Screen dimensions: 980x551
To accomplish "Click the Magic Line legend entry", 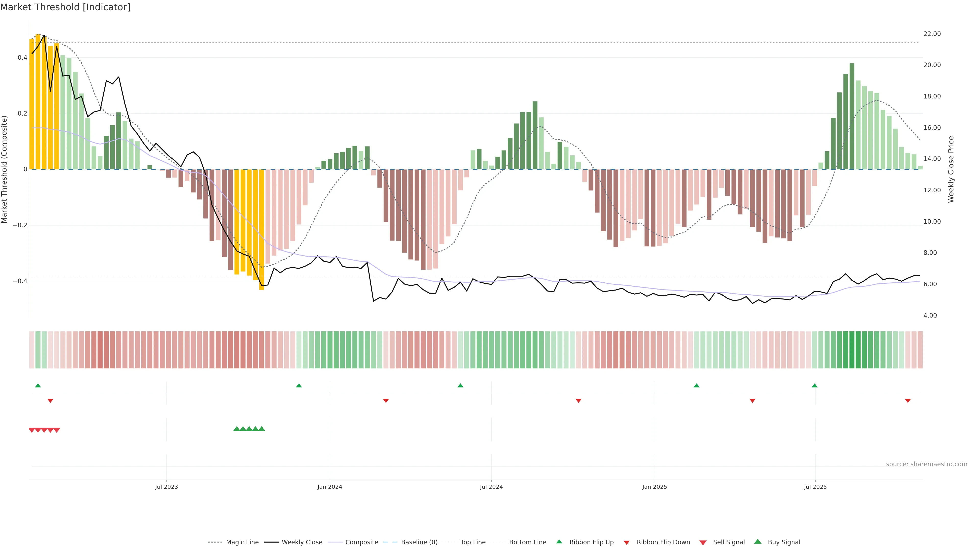I will pyautogui.click(x=242, y=542).
